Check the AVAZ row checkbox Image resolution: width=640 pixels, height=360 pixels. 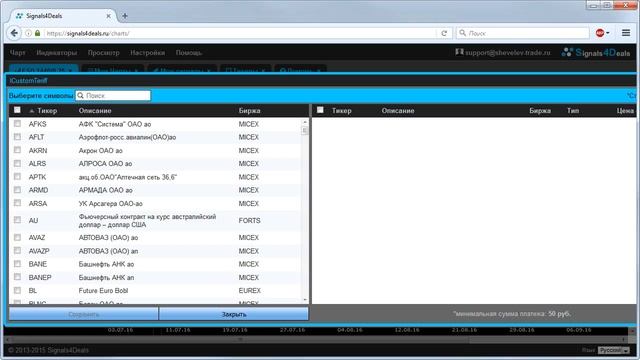click(x=17, y=237)
